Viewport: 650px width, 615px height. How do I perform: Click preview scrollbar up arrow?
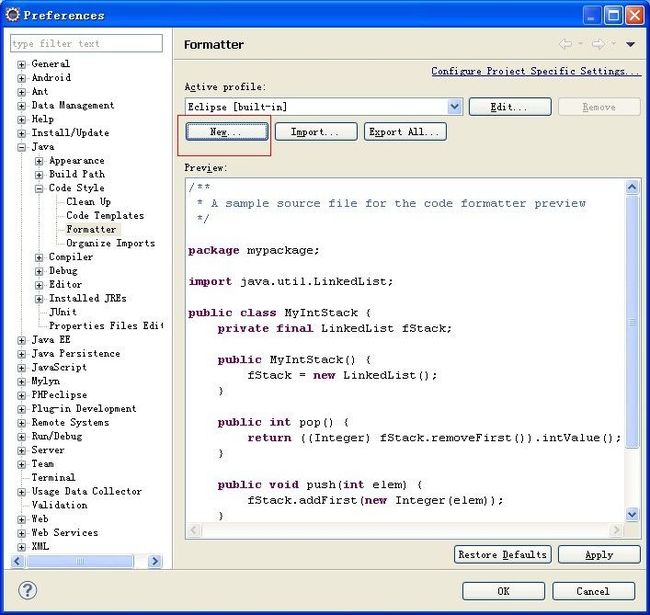point(632,187)
